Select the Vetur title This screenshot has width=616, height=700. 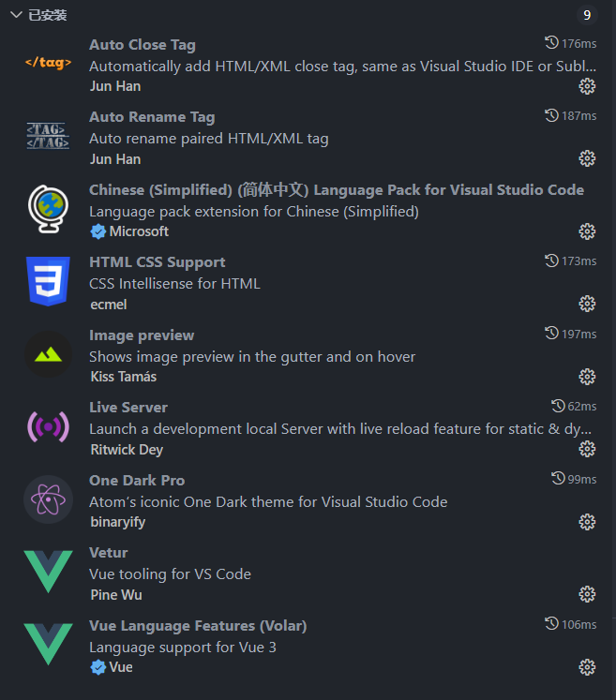coord(109,553)
